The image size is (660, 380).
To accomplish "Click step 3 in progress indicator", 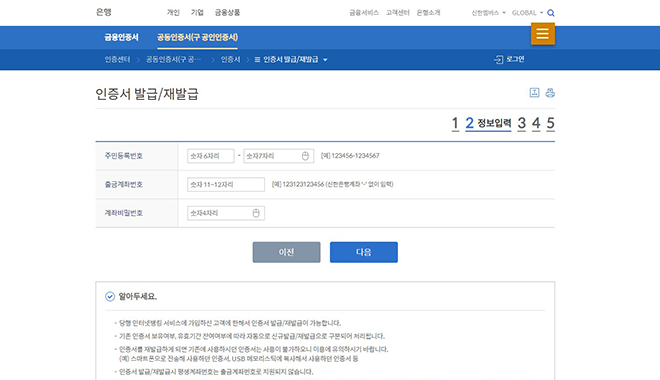I will click(x=522, y=123).
